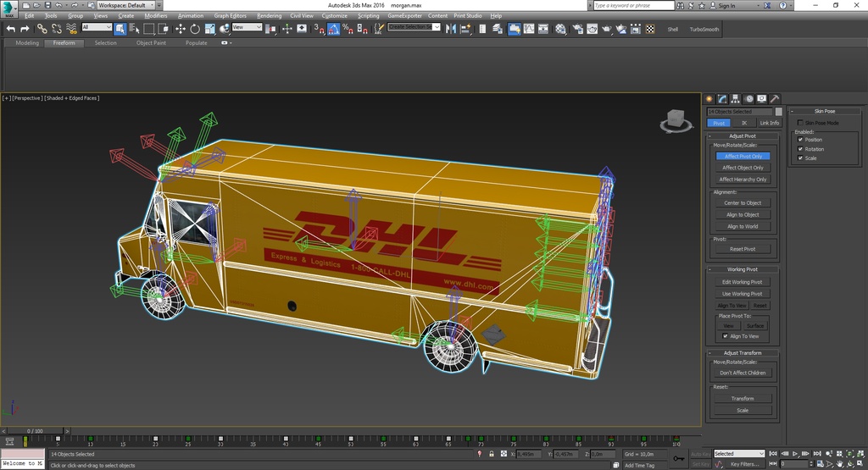Click the Mirror tool icon
Screen dimensions: 868x470
pyautogui.click(x=450, y=29)
